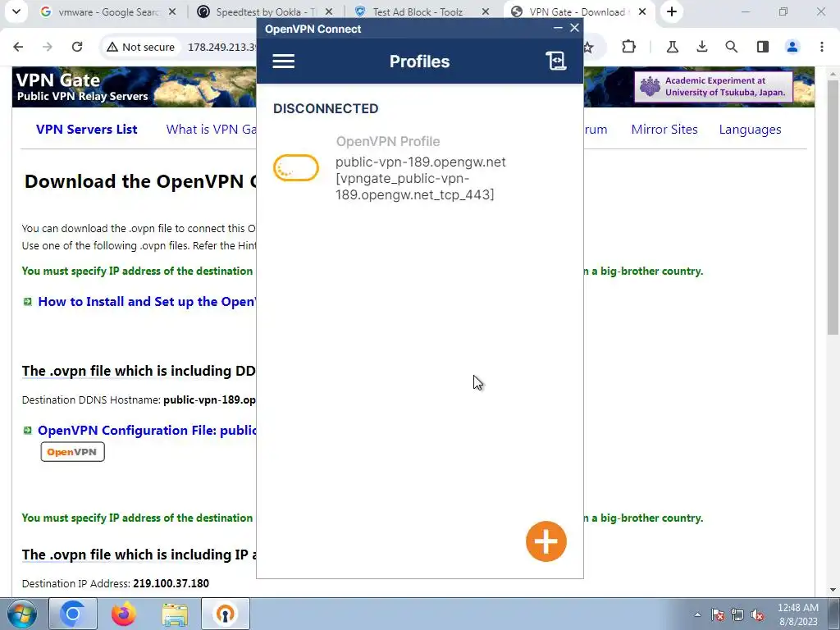
Task: Open the Chrome three-dot menu
Action: [822, 47]
